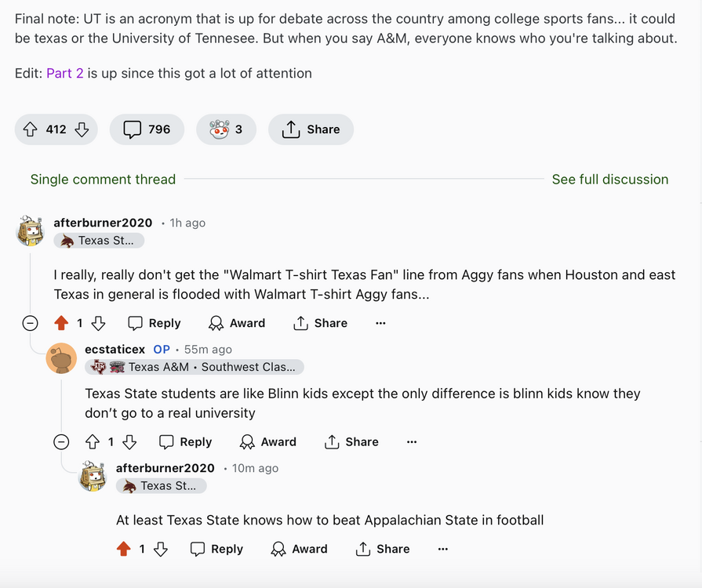Upvote the main post with 412 votes

[31, 129]
